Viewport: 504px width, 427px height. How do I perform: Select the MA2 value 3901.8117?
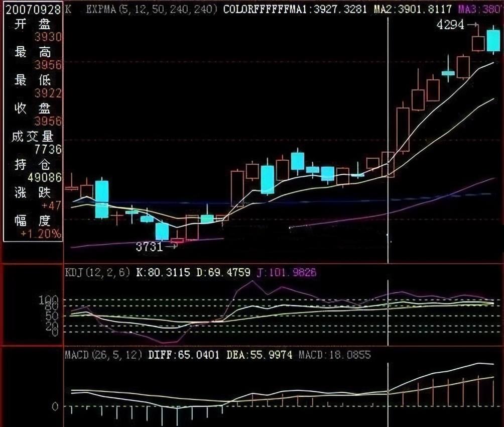(422, 9)
